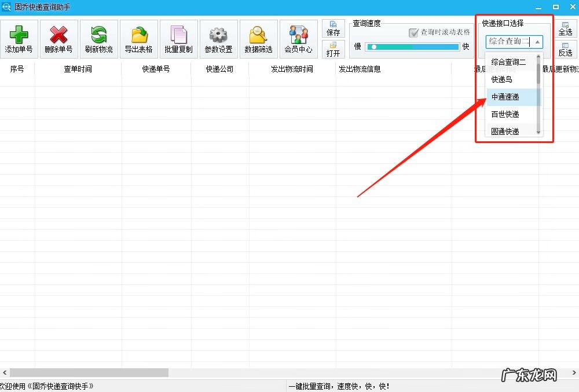Click the 全选 select all button
Image resolution: width=579 pixels, height=392 pixels.
click(565, 28)
